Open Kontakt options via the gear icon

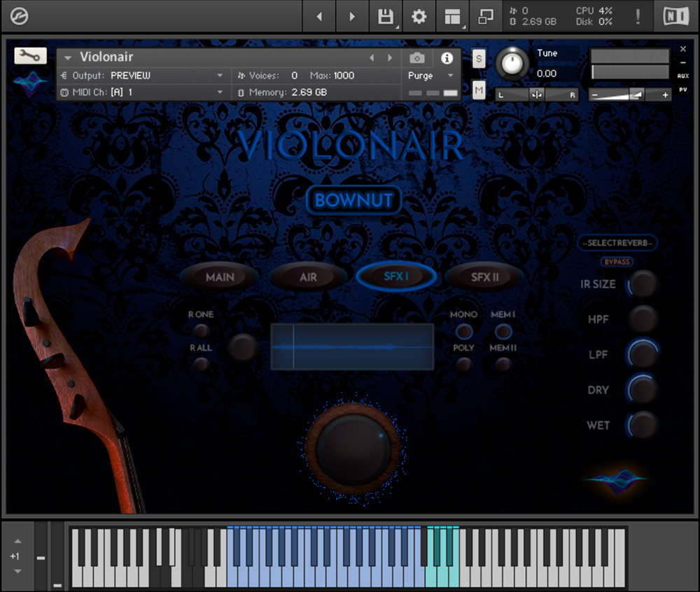[419, 16]
